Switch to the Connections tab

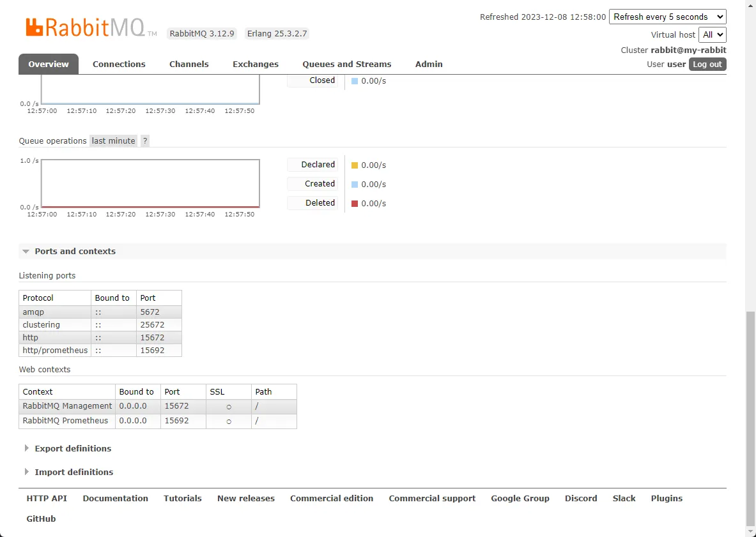pyautogui.click(x=119, y=64)
